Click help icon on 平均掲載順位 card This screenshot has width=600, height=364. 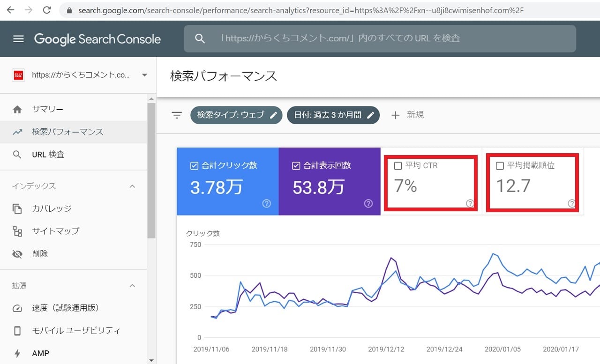click(571, 203)
